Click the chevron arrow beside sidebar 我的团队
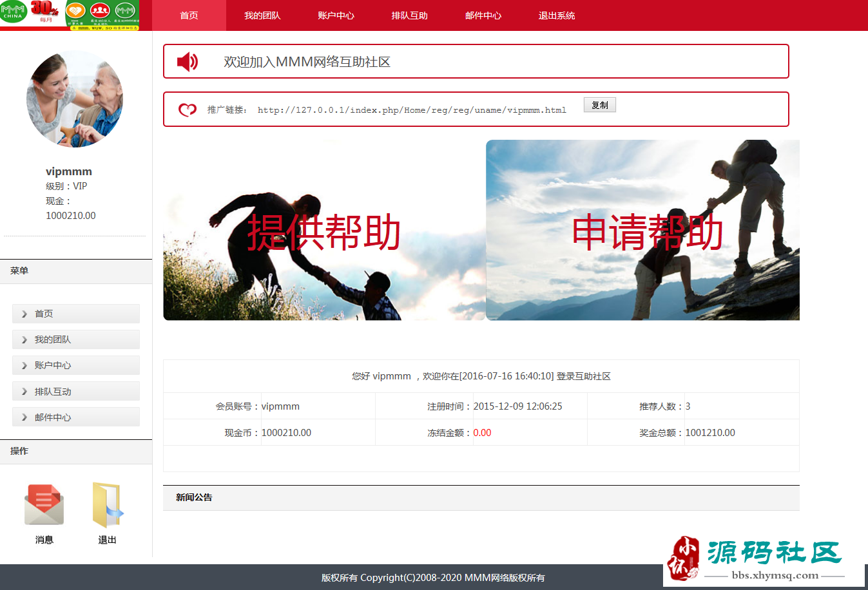Screen dimensions: 868x590 coord(24,340)
